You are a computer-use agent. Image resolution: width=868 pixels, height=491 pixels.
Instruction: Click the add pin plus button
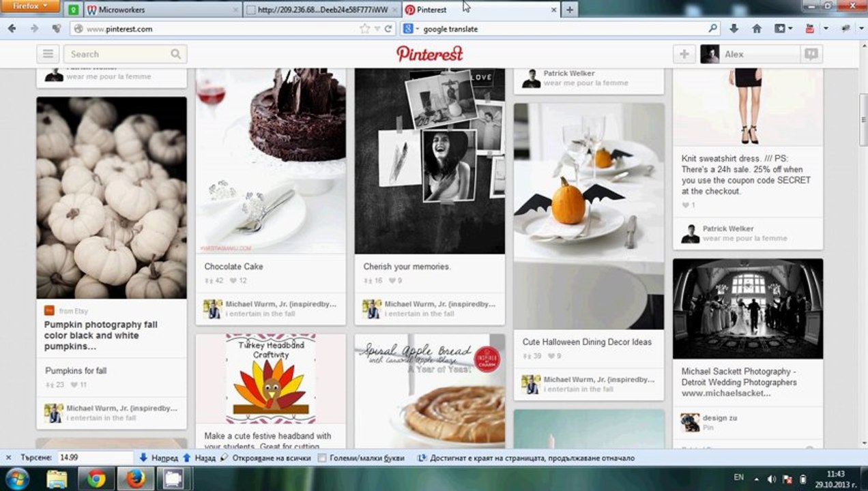click(x=684, y=54)
